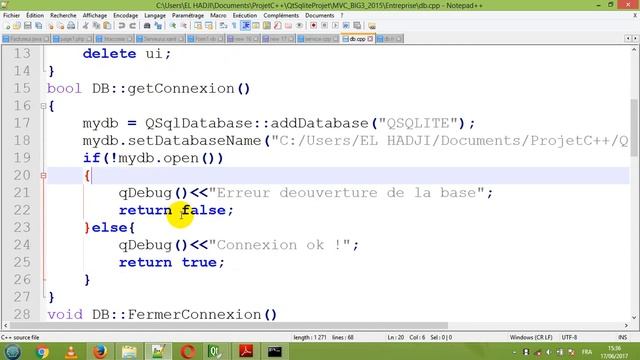This screenshot has height=360, width=640.
Task: Click the Print toolbar icon
Action: pyautogui.click(x=71, y=26)
